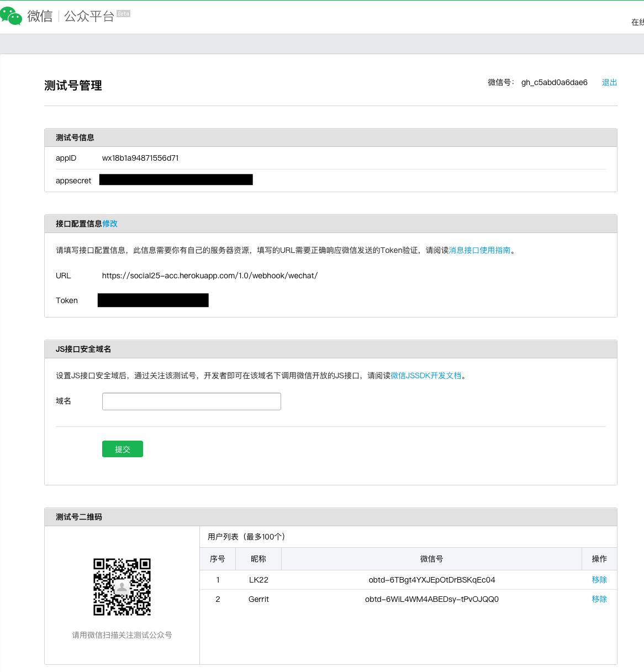Click the WeChat logo icon

[11, 16]
